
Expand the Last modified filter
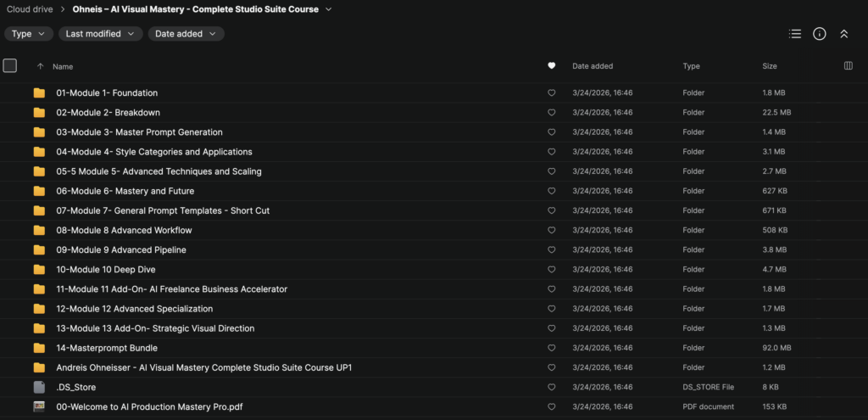(x=100, y=34)
